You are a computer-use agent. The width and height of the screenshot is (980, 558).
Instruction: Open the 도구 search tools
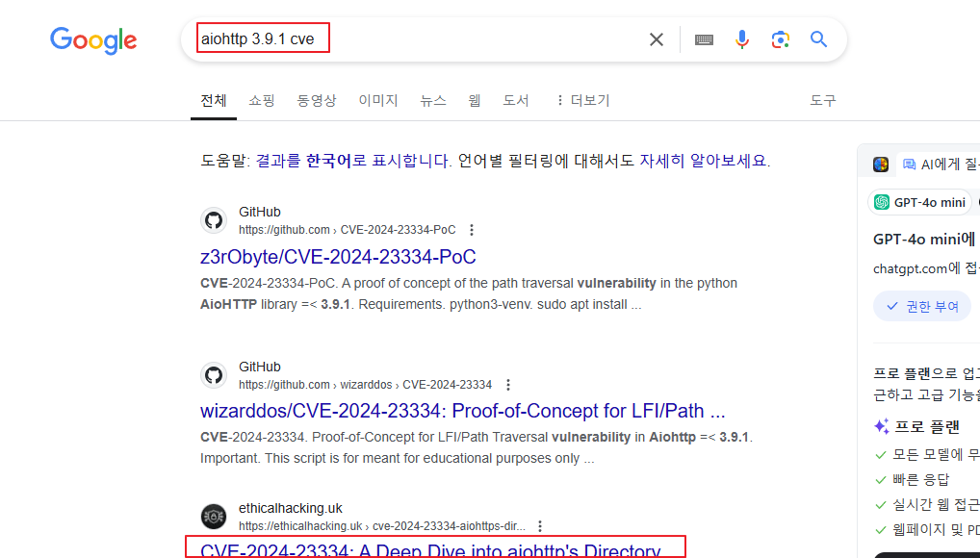(822, 100)
